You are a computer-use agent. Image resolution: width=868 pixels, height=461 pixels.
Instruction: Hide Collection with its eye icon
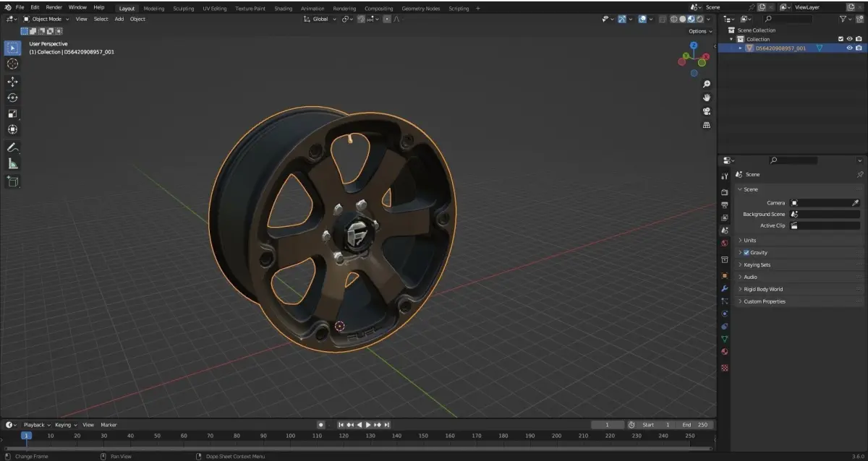[850, 39]
